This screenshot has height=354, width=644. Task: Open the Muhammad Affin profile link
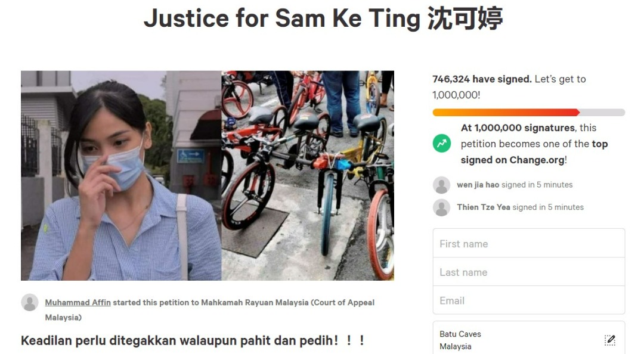coord(78,303)
